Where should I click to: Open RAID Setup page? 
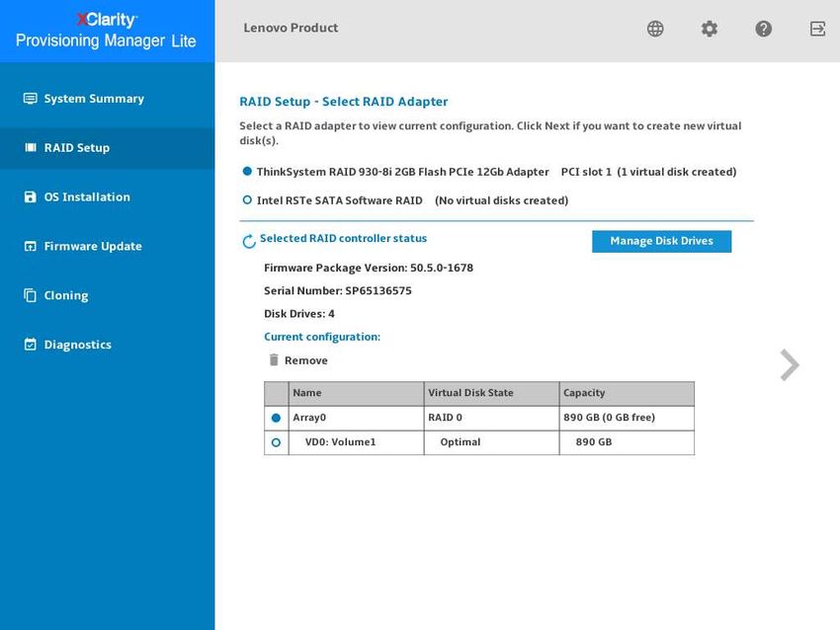tap(107, 148)
